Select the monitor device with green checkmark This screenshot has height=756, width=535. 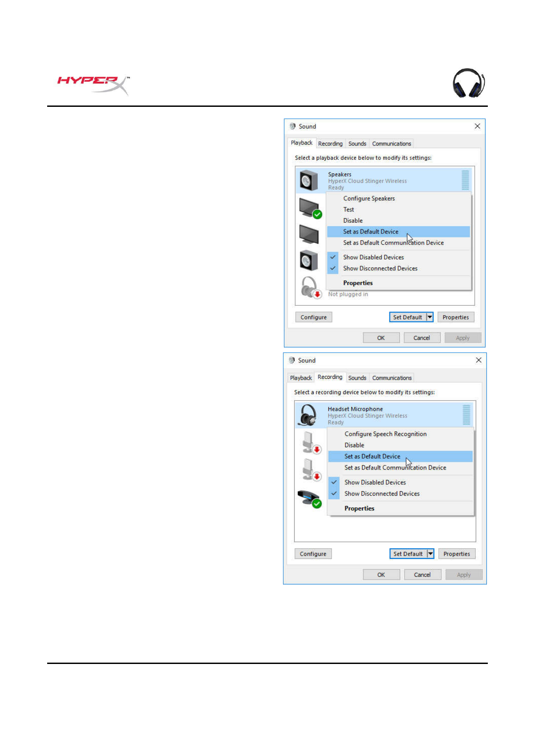[310, 208]
